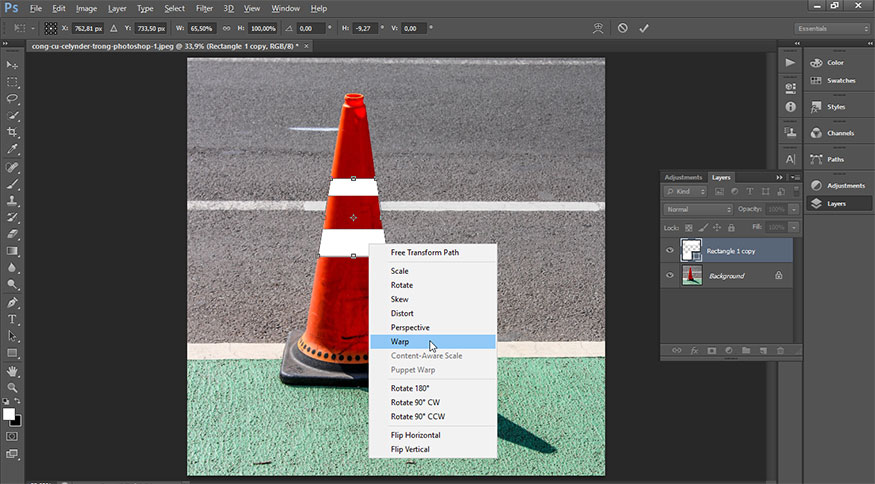Switch to the Adjustments tab
Viewport: 875px width, 484px height.
(683, 177)
